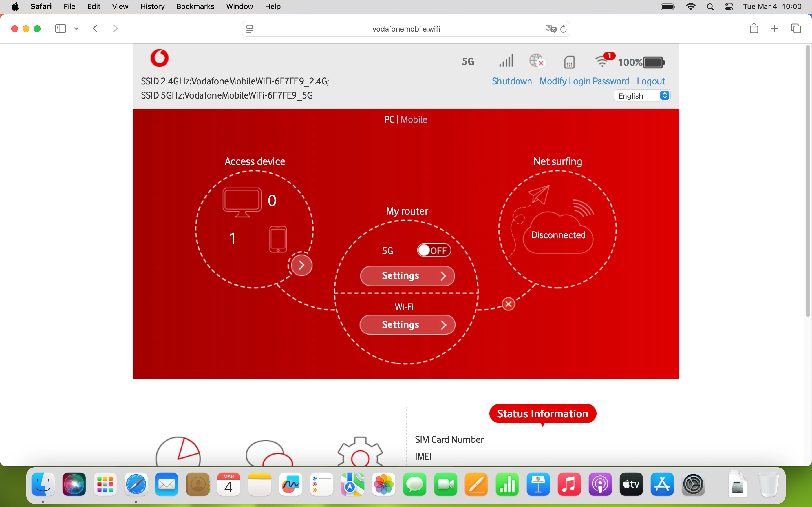Click the globe internet disconnected icon
The height and width of the screenshot is (507, 812).
(537, 61)
